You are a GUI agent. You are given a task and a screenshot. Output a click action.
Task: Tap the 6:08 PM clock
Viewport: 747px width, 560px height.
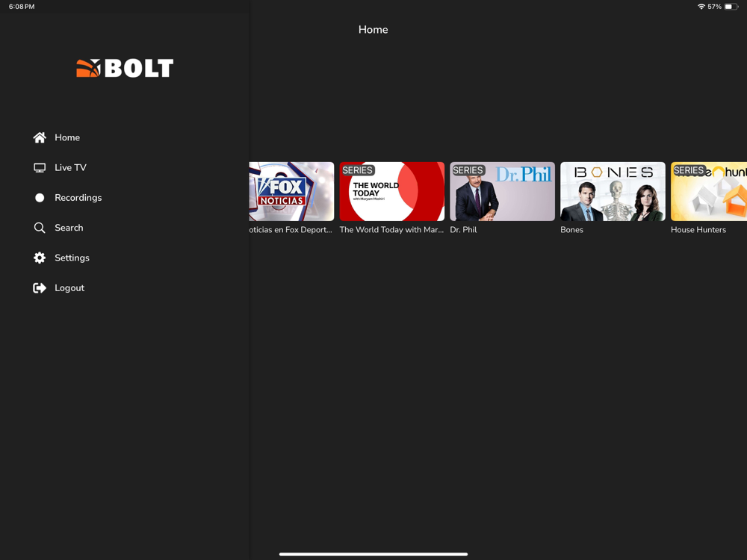click(x=22, y=7)
